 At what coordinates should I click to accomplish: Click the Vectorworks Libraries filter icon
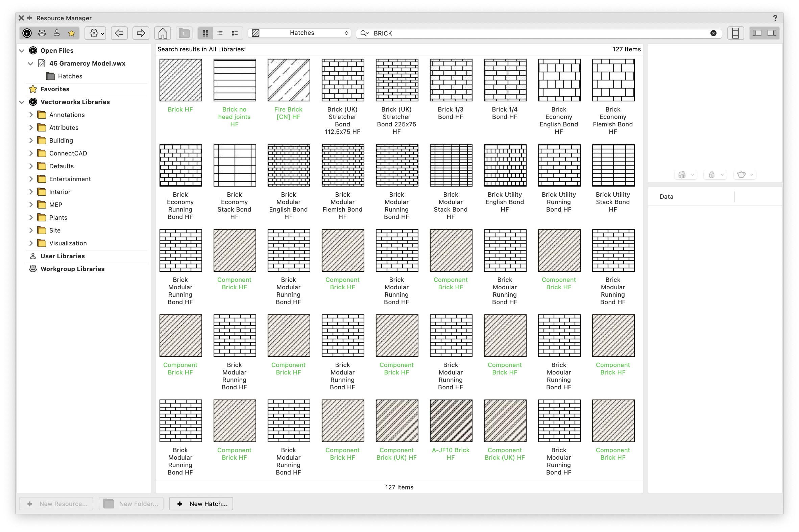(27, 33)
